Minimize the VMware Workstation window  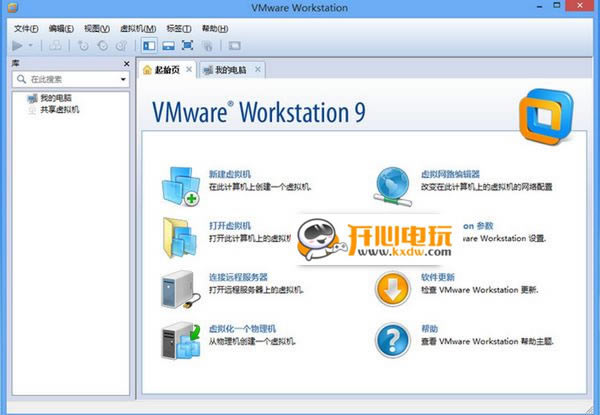tap(540, 6)
